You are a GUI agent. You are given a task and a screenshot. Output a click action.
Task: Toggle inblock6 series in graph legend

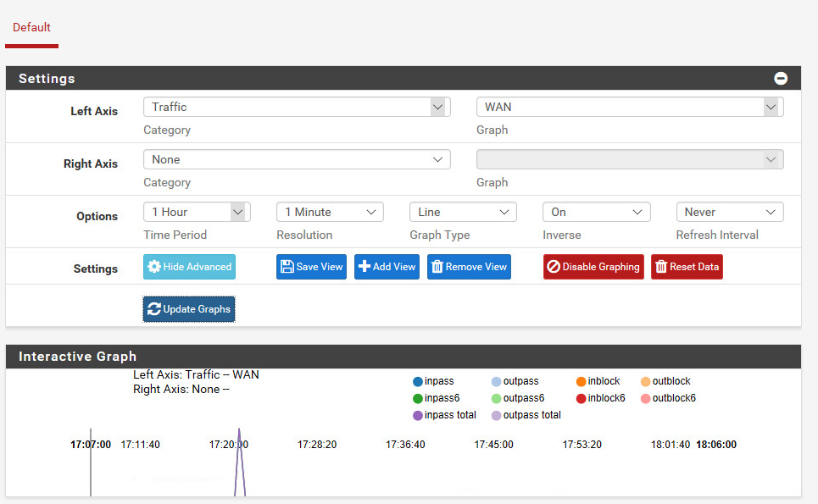coord(600,398)
